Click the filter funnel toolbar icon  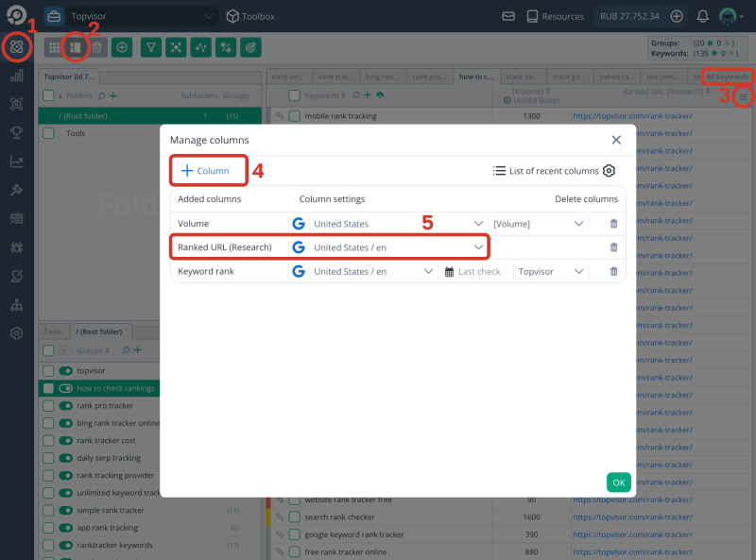pos(150,46)
